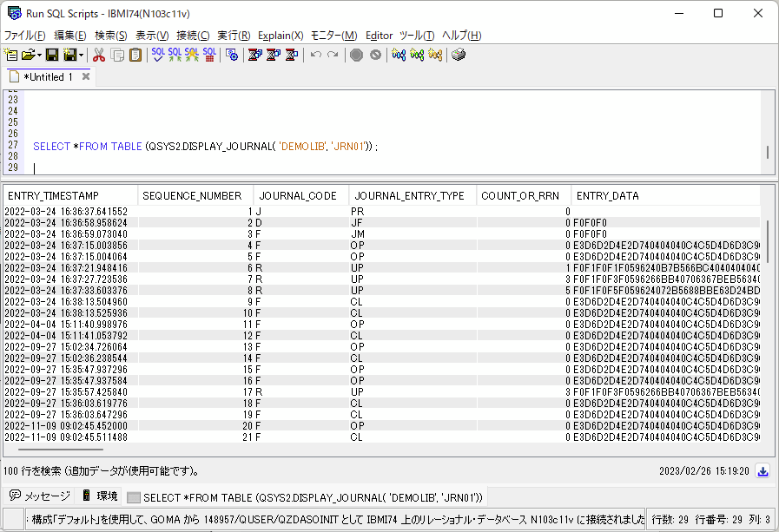The image size is (779, 532).
Task: Open the ファイル(F) menu
Action: click(x=25, y=36)
